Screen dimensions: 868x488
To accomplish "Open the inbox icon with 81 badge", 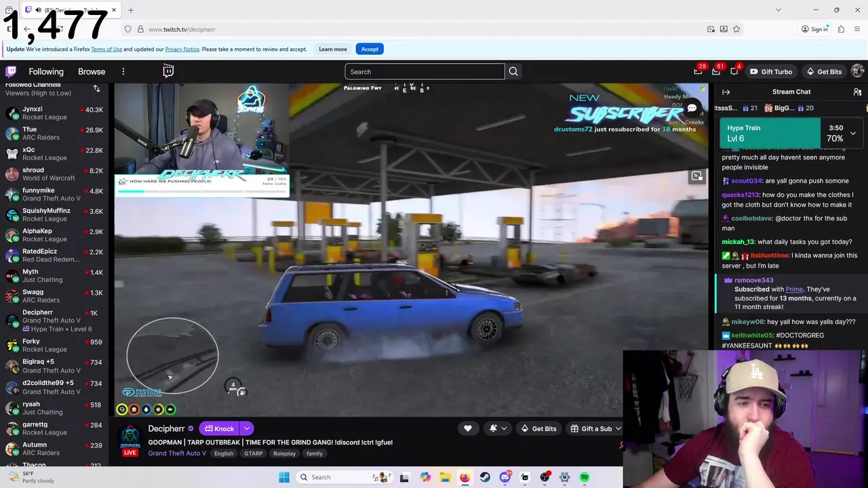I will [716, 71].
